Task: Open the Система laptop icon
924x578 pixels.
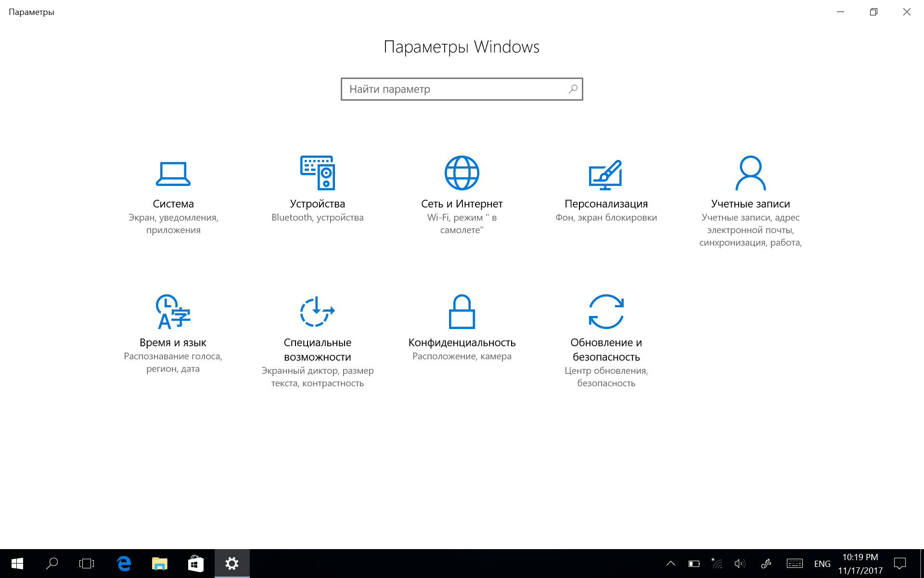Action: coord(173,174)
